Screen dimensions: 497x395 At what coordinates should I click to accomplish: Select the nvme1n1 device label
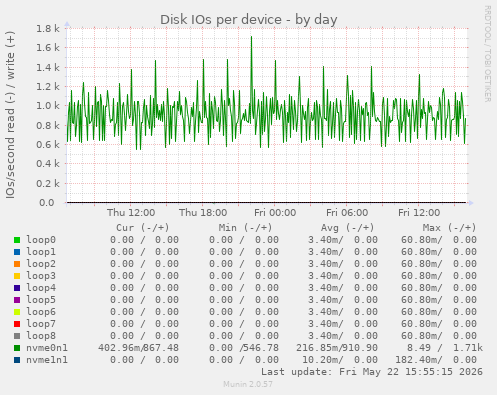pos(47,360)
